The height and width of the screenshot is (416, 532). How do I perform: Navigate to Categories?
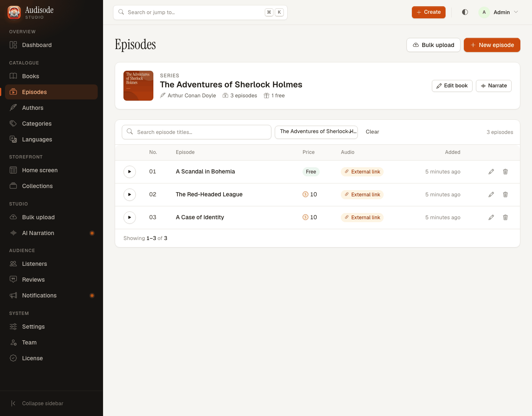pyautogui.click(x=52, y=124)
